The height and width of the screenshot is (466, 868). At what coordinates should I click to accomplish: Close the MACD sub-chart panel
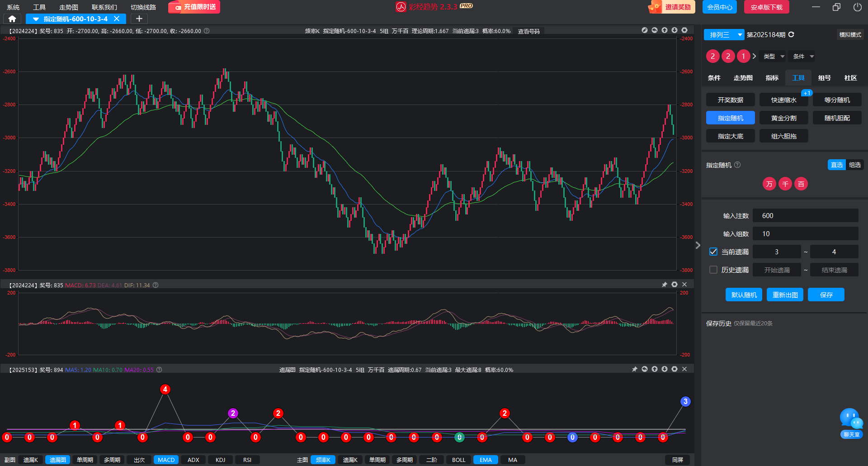coord(684,285)
